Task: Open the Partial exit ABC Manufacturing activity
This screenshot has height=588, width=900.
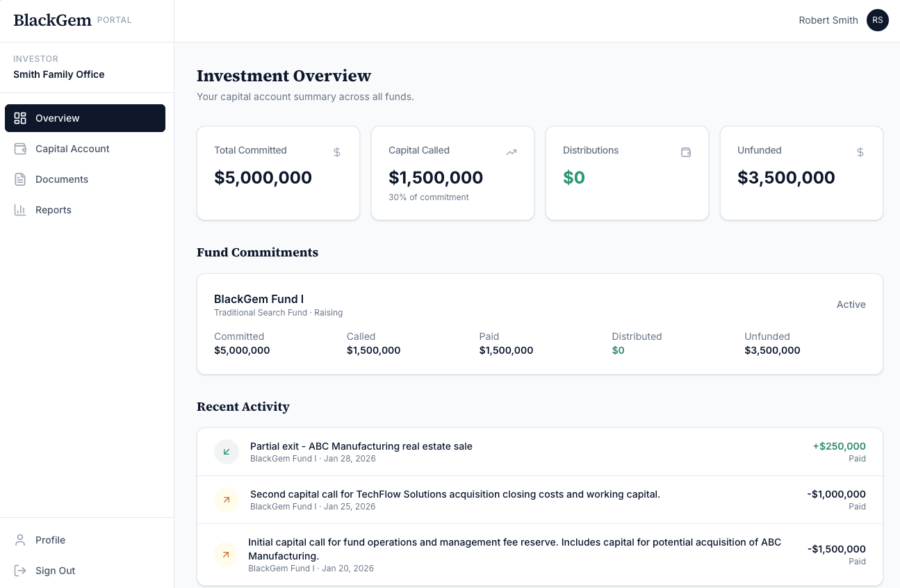Action: [540, 452]
